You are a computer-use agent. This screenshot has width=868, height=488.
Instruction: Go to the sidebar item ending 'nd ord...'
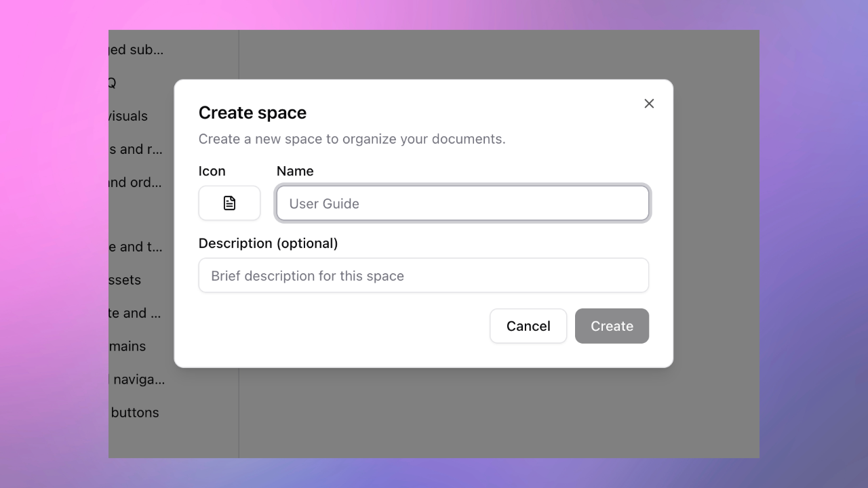136,182
